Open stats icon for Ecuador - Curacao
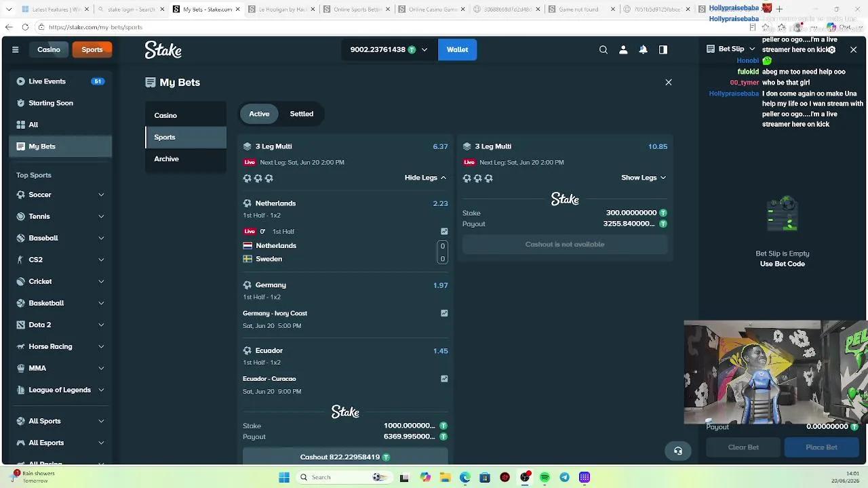The image size is (868, 488). pyautogui.click(x=444, y=379)
